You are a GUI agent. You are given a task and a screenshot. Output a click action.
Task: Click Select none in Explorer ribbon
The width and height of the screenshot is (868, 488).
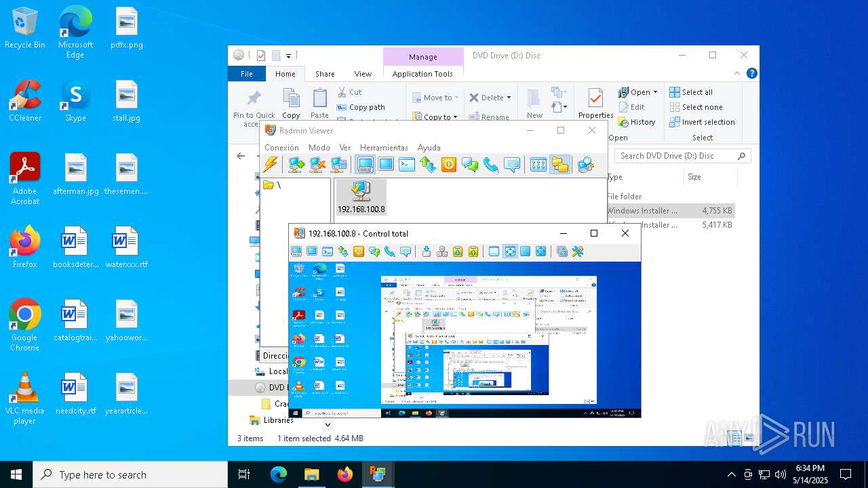pos(696,107)
